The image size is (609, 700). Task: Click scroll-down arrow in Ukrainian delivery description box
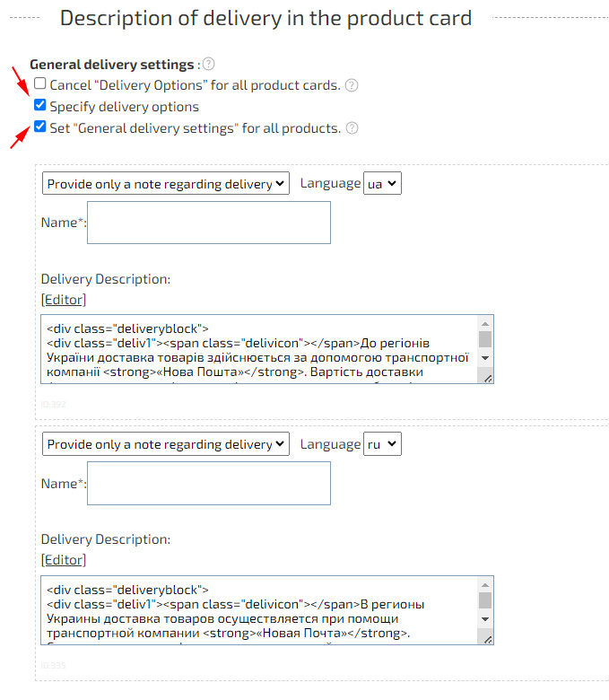[x=485, y=358]
